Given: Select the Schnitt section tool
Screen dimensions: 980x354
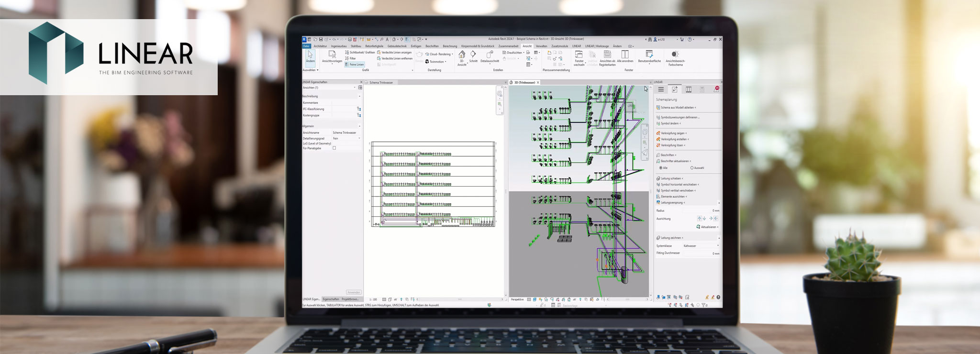Looking at the screenshot, I should click(x=473, y=55).
